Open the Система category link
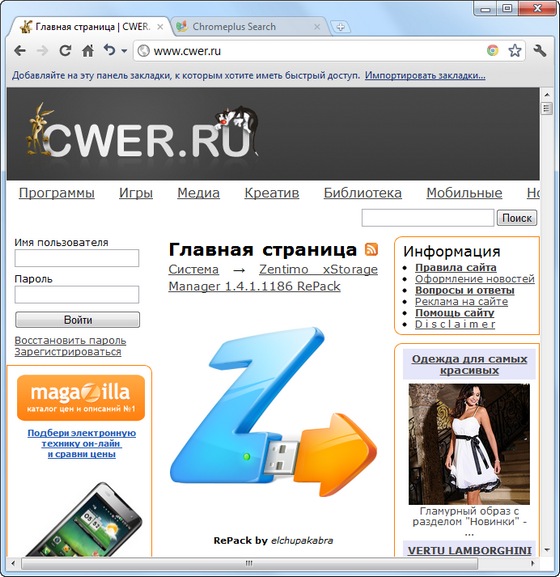 tap(194, 269)
